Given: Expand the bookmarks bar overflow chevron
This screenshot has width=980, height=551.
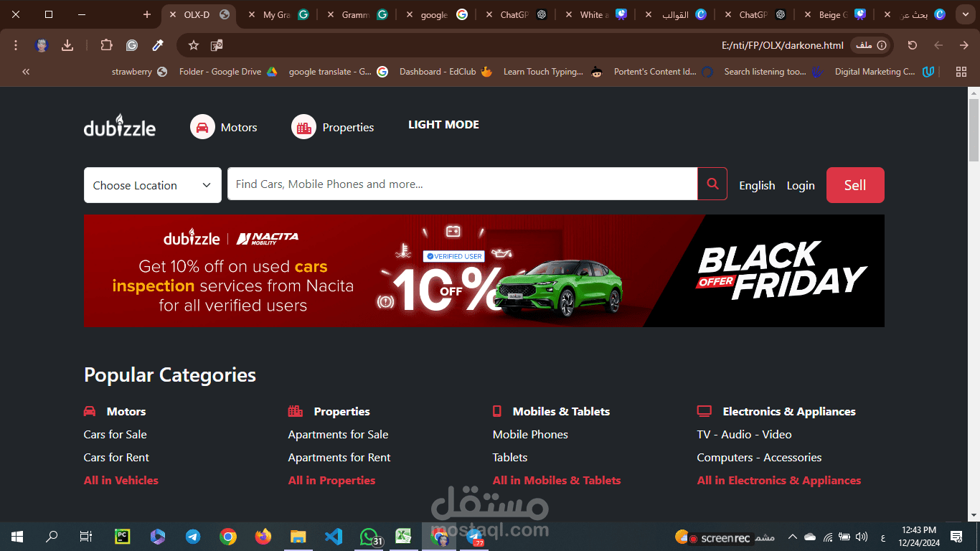Looking at the screenshot, I should pyautogui.click(x=26, y=72).
